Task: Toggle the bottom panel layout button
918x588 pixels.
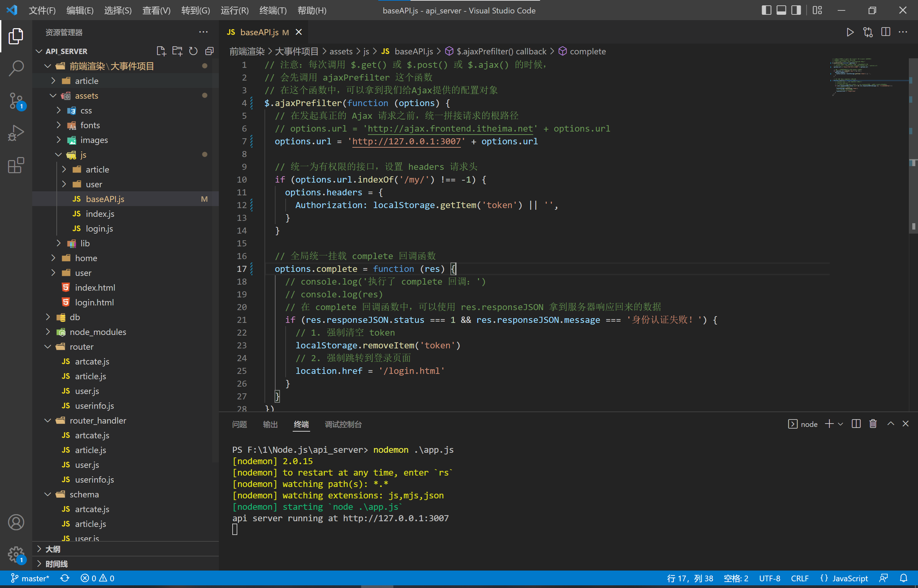Action: point(781,10)
